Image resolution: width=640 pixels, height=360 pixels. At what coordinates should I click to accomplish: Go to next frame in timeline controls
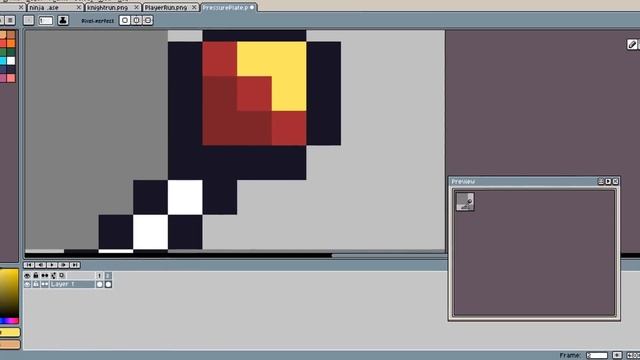click(x=63, y=265)
